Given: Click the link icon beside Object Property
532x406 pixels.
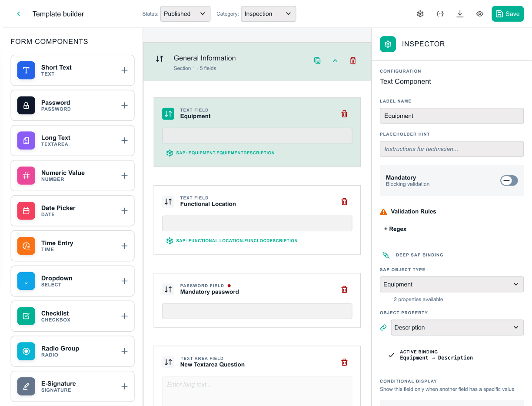Looking at the screenshot, I should [383, 328].
